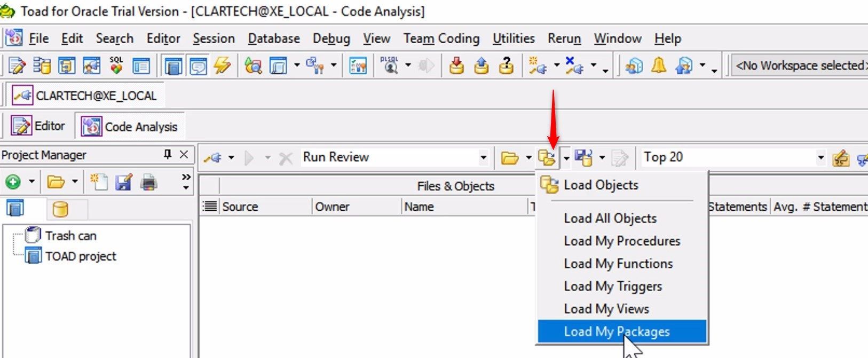
Task: Click the SQL heart optimizer icon
Action: click(116, 66)
